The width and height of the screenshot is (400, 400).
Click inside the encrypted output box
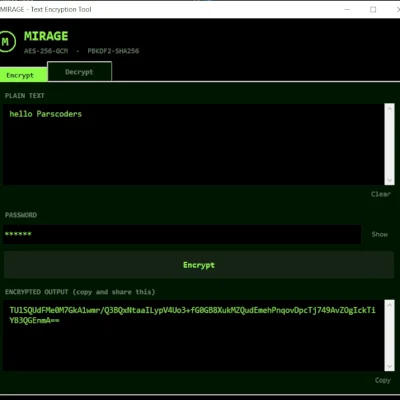point(193,335)
